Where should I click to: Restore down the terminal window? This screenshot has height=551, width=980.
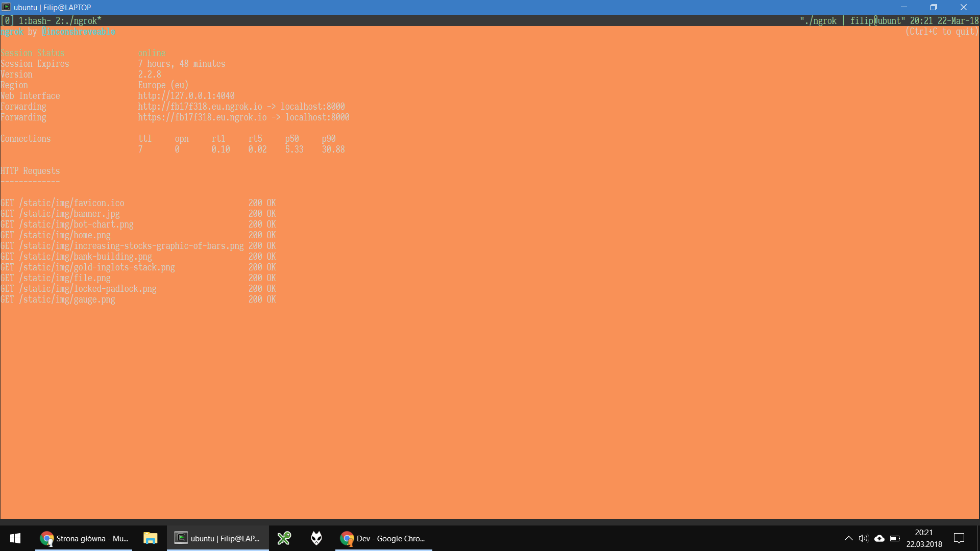934,7
